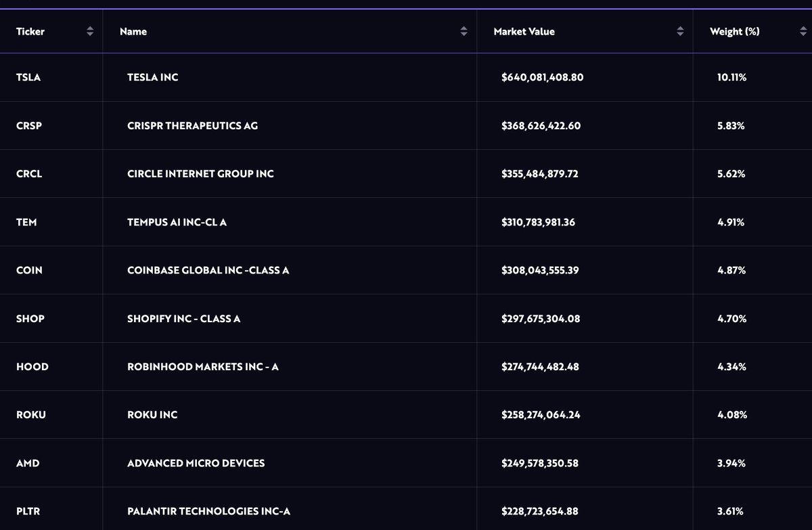The height and width of the screenshot is (530, 812).
Task: Select the TSLA ticker cell
Action: pos(28,77)
